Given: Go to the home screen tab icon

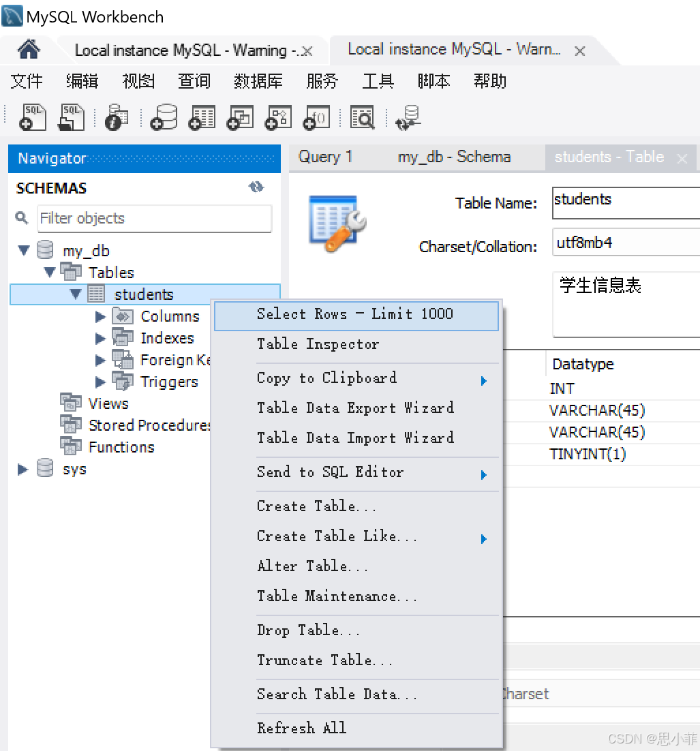Looking at the screenshot, I should 29,50.
